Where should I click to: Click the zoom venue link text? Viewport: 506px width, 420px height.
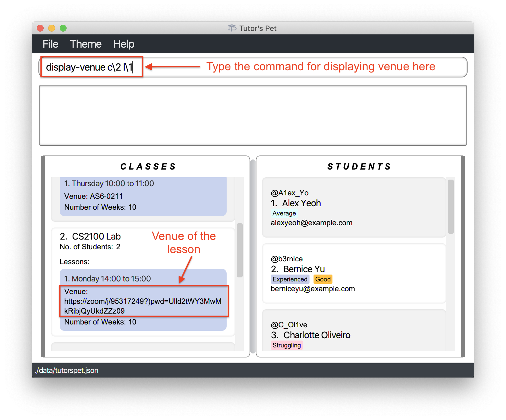(x=143, y=306)
